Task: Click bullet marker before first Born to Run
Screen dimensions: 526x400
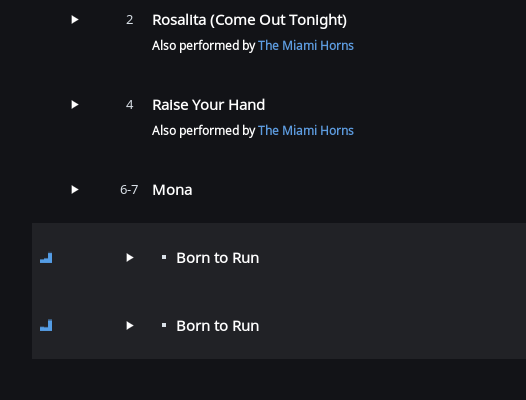Action: pyautogui.click(x=164, y=257)
